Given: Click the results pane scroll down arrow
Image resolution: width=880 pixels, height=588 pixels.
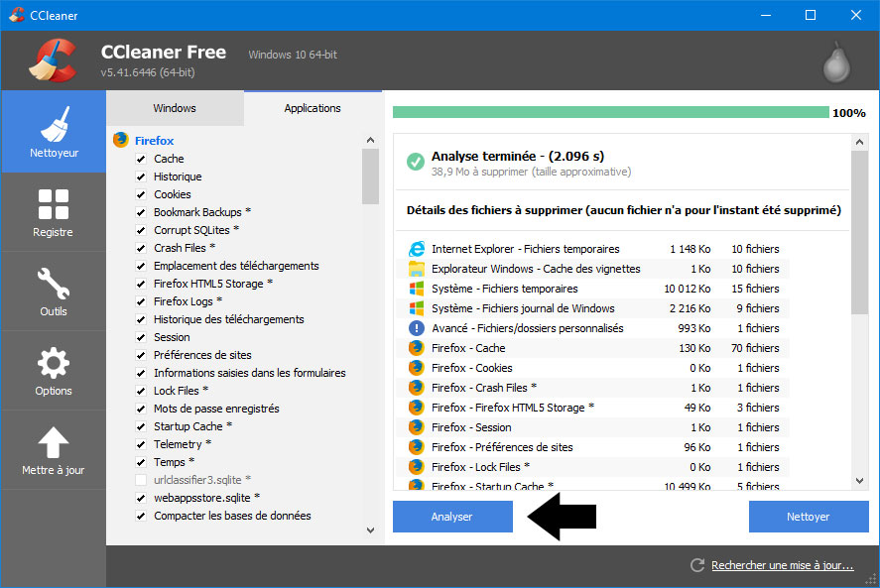Looking at the screenshot, I should click(859, 480).
